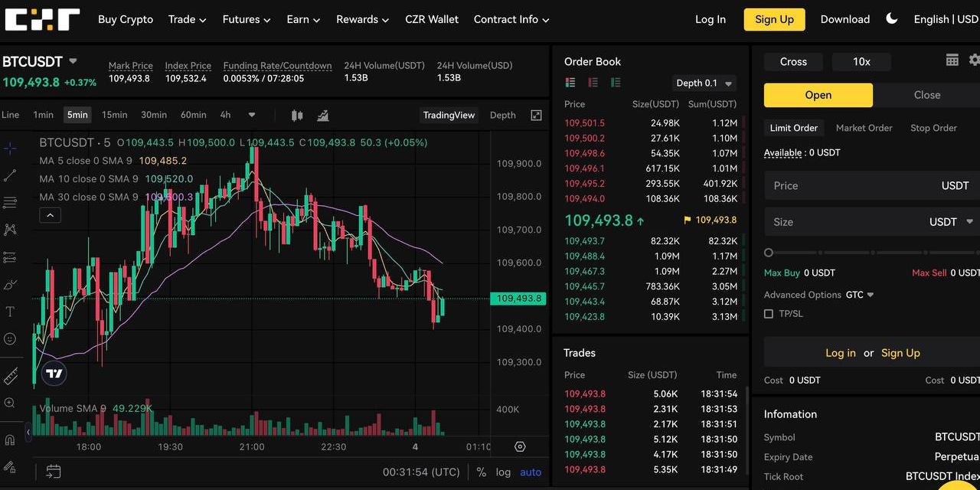The height and width of the screenshot is (490, 980).
Task: Open the chart indicators icon
Action: tap(323, 116)
